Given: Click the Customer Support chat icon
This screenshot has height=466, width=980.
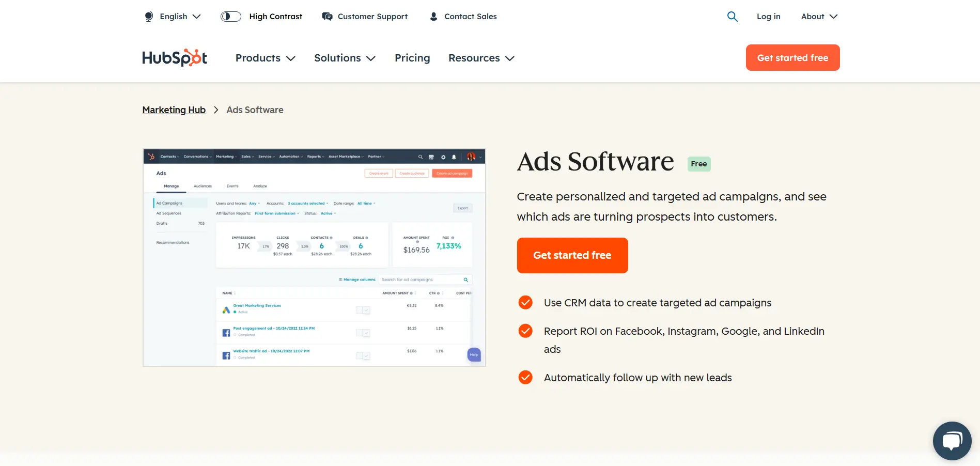Looking at the screenshot, I should point(327,17).
